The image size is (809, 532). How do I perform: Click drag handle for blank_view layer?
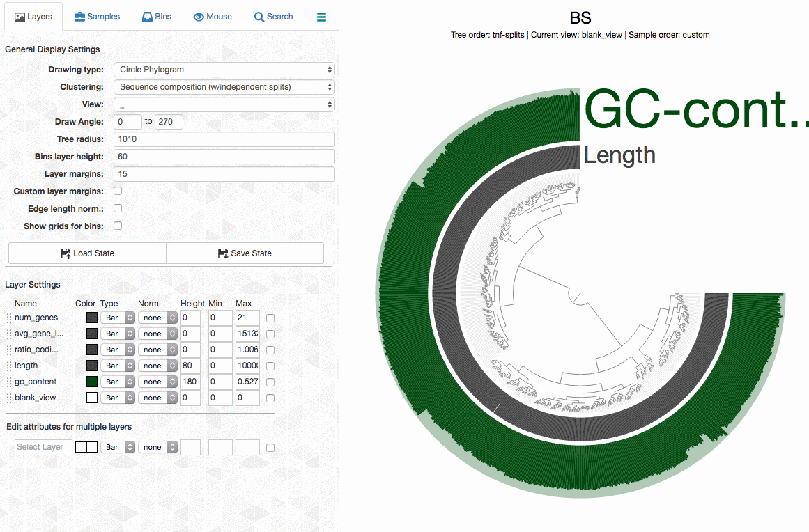click(9, 398)
